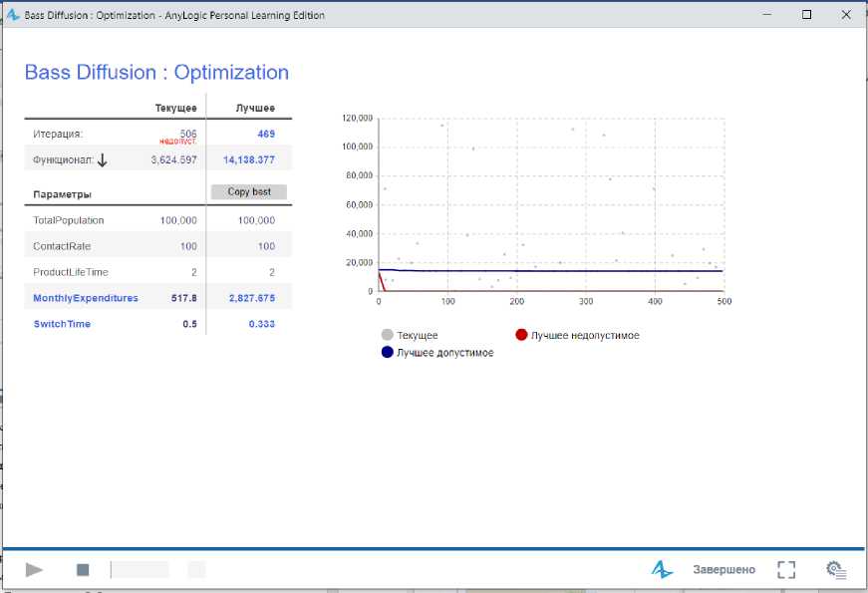This screenshot has width=868, height=593.
Task: Click the blue Лучшее допустимое legend marker
Action: pos(388,353)
